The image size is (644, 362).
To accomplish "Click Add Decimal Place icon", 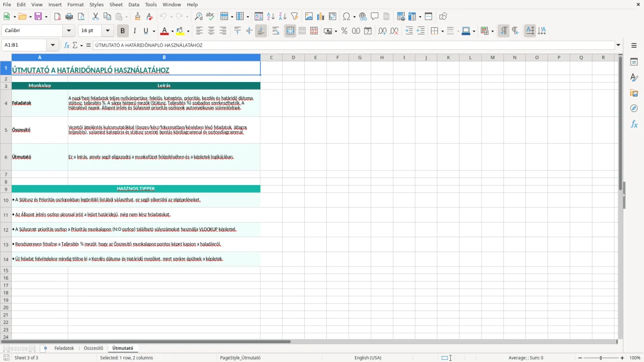I will pyautogui.click(x=382, y=31).
